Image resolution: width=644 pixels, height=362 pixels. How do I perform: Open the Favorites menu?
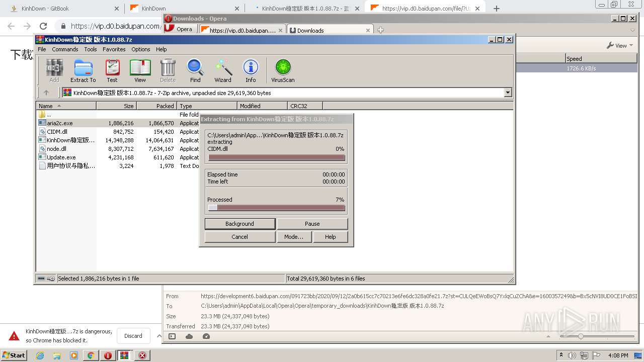pos(114,49)
